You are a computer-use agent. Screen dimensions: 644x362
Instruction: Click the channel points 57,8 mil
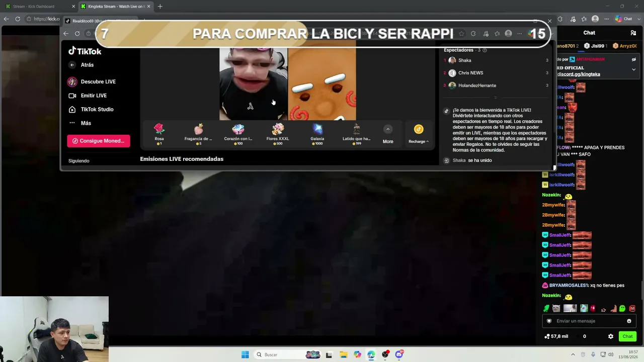[x=556, y=336]
